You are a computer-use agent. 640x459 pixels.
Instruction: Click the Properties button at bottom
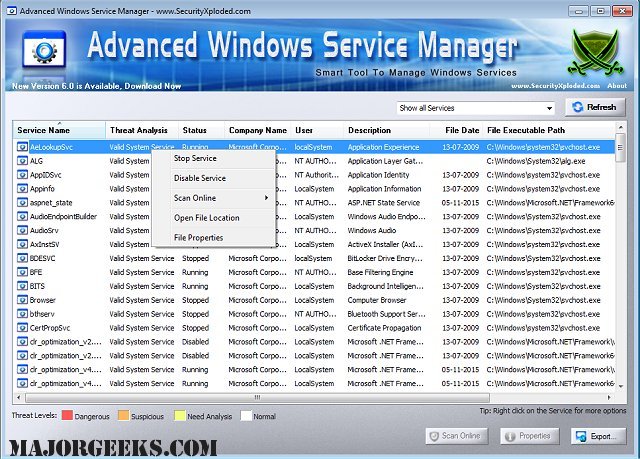[x=529, y=436]
